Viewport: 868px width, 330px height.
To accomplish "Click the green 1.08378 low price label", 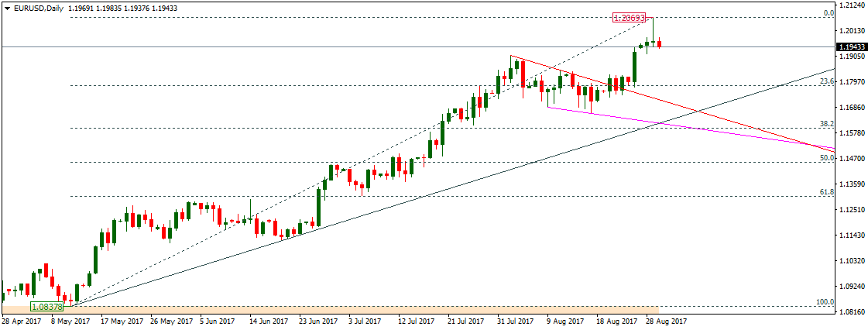I will click(46, 307).
